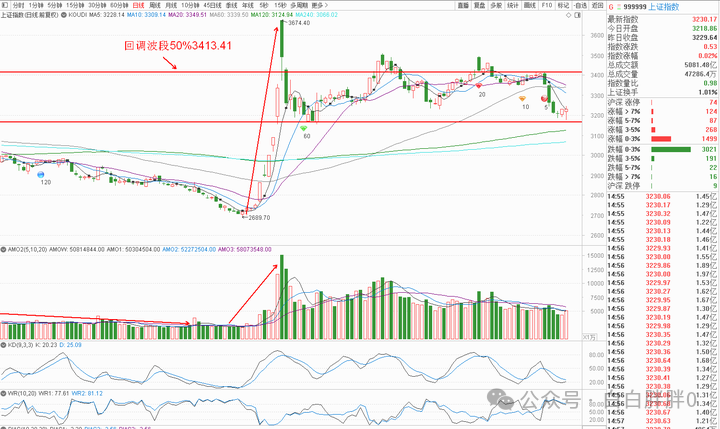The height and width of the screenshot is (429, 720).
Task: Click the red 5 marker icon
Action: pos(545,98)
